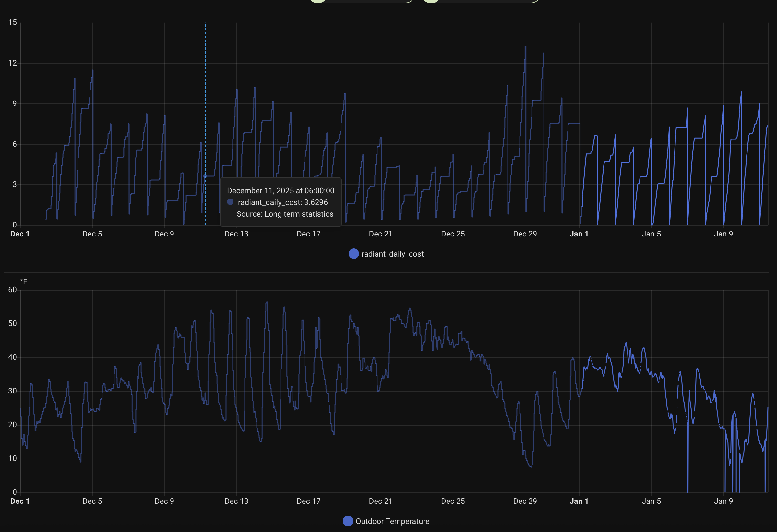Click the Outdoor Temperature legend dot icon
777x532 pixels.
[348, 521]
